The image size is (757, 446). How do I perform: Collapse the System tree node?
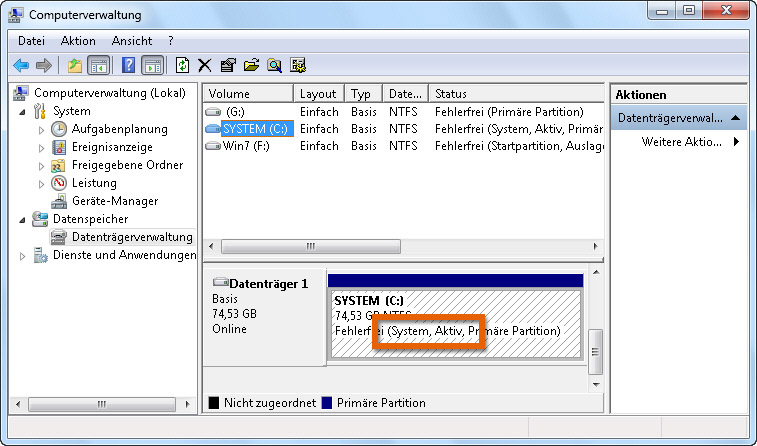24,112
